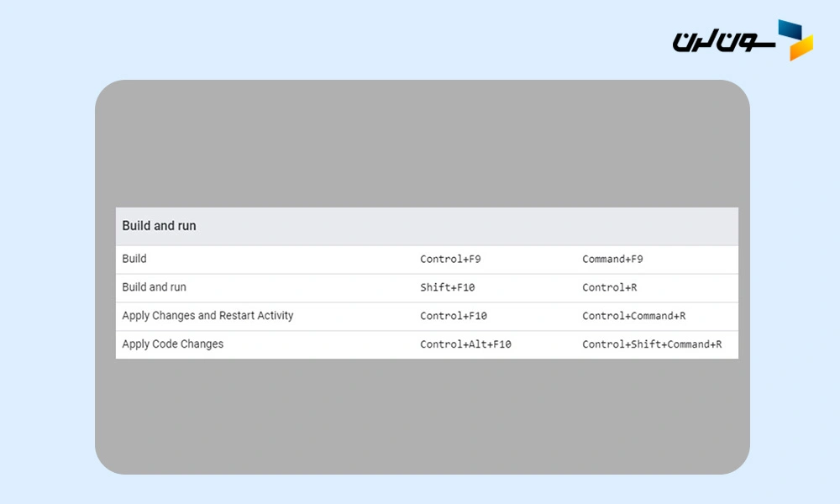Click the Shift+F10 shortcut text
This screenshot has height=504, width=840.
(447, 288)
